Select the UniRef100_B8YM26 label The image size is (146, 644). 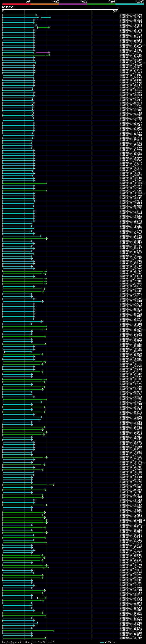(131, 314)
